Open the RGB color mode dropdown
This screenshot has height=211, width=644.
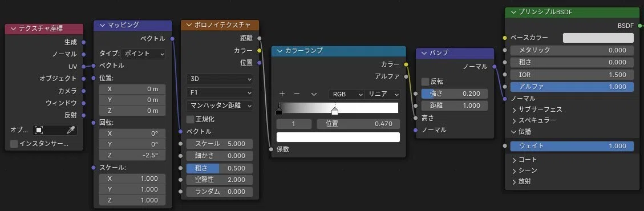346,94
